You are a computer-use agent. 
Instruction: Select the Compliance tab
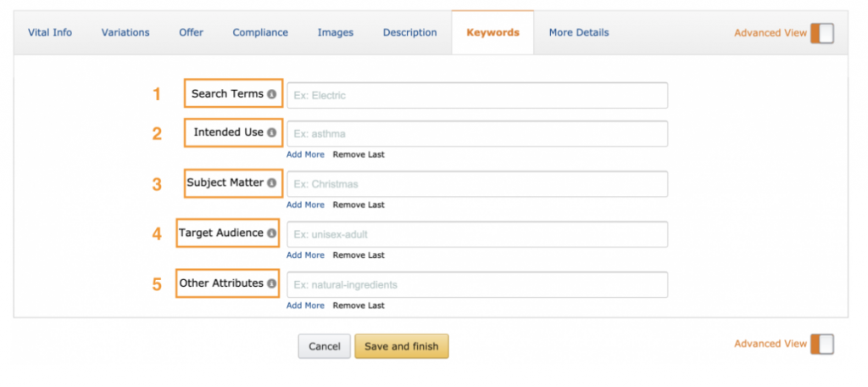pos(261,33)
